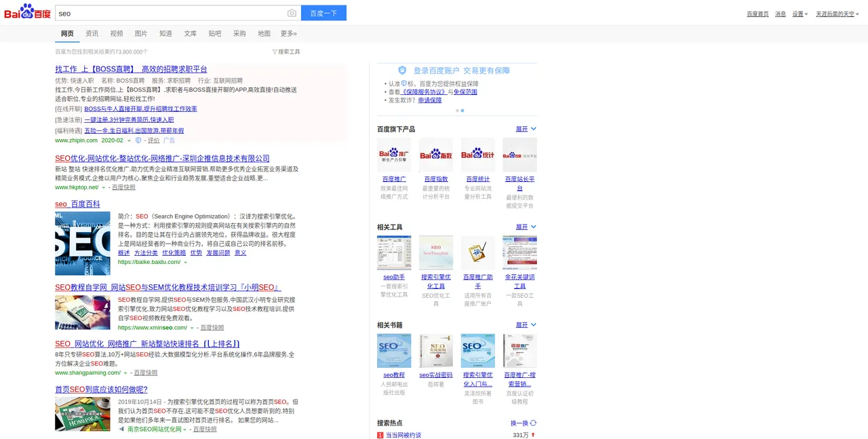Click the 百度指数 product icon
Viewport: 868px width, 439px height.
pyautogui.click(x=436, y=155)
